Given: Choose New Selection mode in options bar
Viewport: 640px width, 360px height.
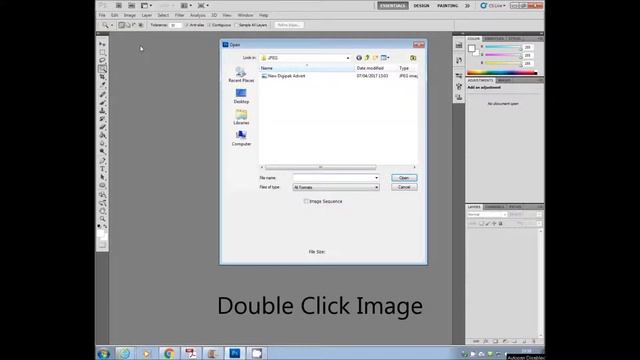Looking at the screenshot, I should coord(122,25).
